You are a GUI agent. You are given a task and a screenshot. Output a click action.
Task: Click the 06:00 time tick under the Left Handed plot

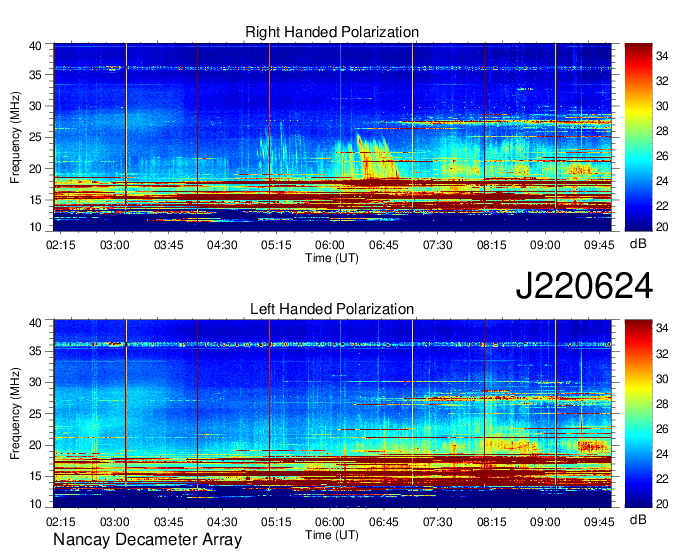(x=330, y=522)
